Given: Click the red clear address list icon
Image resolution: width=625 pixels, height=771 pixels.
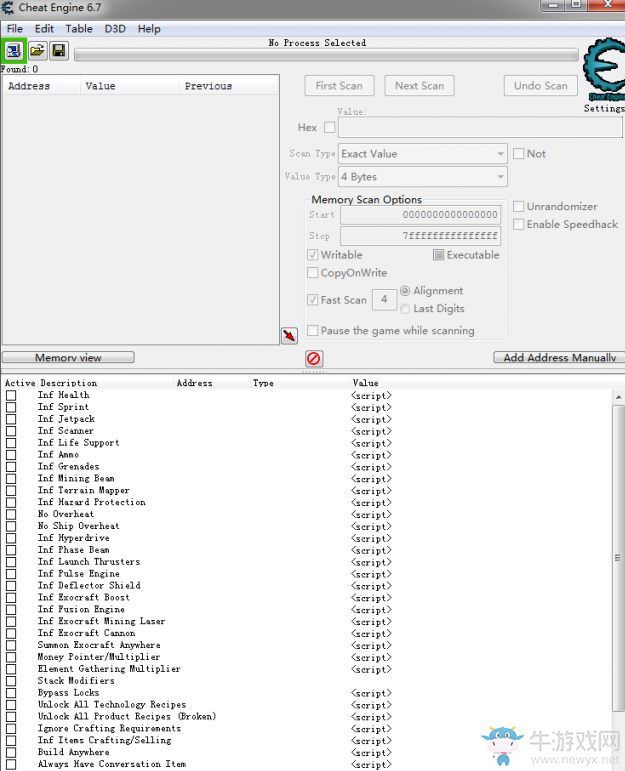Looking at the screenshot, I should click(x=314, y=358).
